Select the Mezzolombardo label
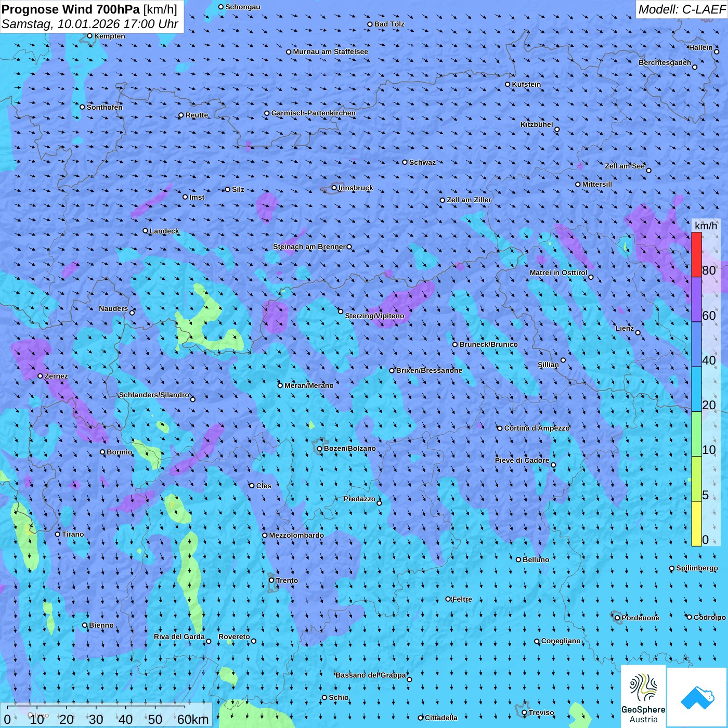Image resolution: width=728 pixels, height=728 pixels. (x=296, y=535)
